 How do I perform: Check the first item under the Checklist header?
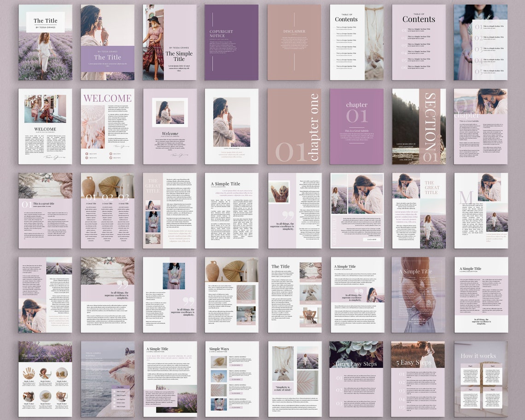[x=114, y=391]
